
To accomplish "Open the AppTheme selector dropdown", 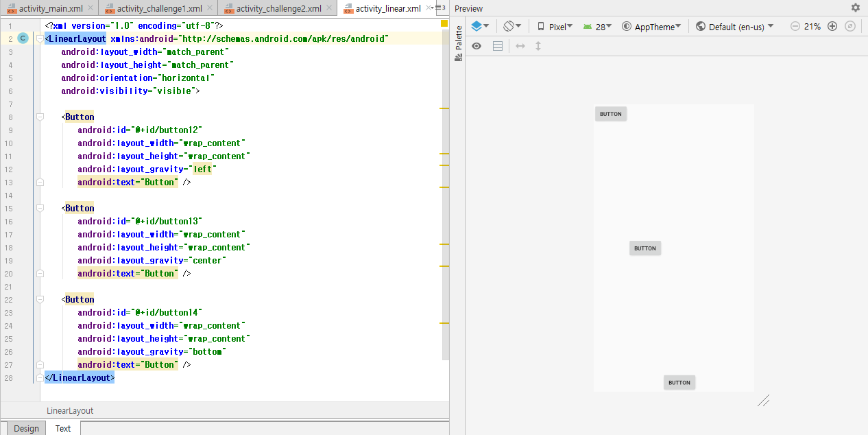I will coord(651,26).
